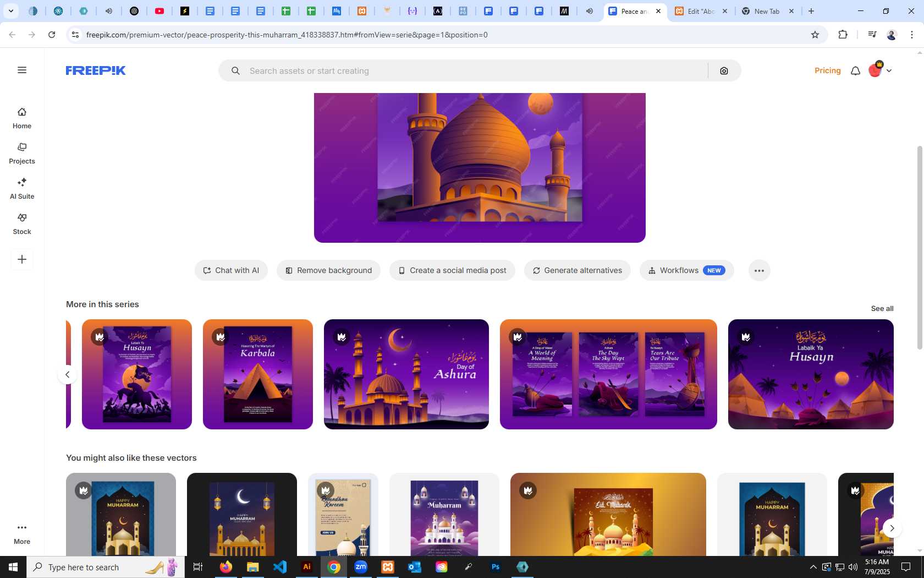This screenshot has height=578, width=924.
Task: Switch to the YouTube pinned tab
Action: pos(159,11)
